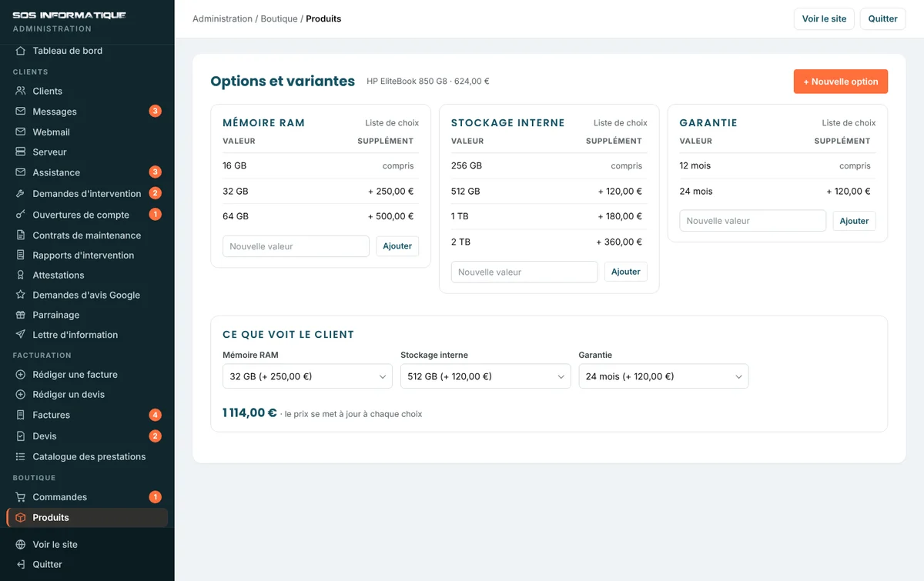The image size is (924, 581).
Task: Click the Rédiger une facture plus icon
Action: pos(21,375)
